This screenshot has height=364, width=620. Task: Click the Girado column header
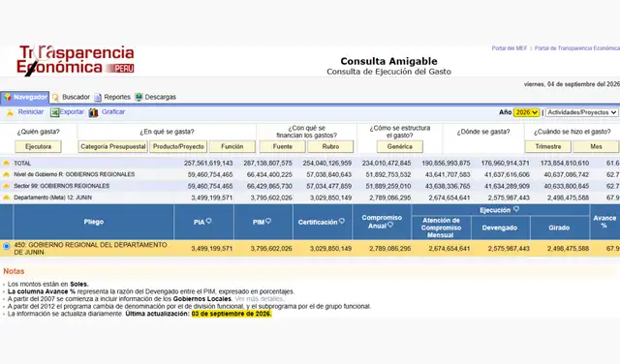[x=559, y=227]
